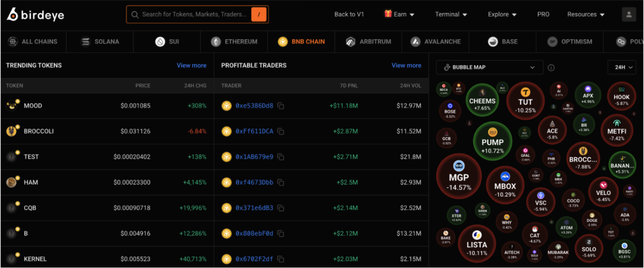Click the MOOD token icon

[12, 106]
